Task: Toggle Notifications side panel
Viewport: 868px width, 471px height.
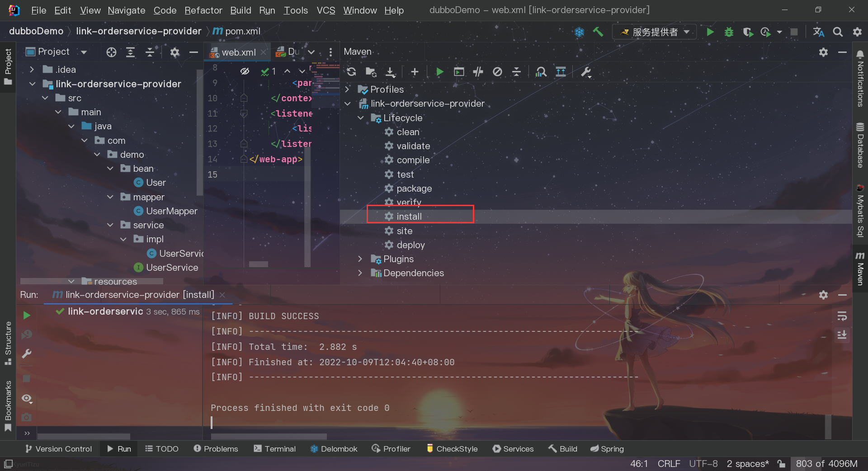Action: [x=860, y=79]
